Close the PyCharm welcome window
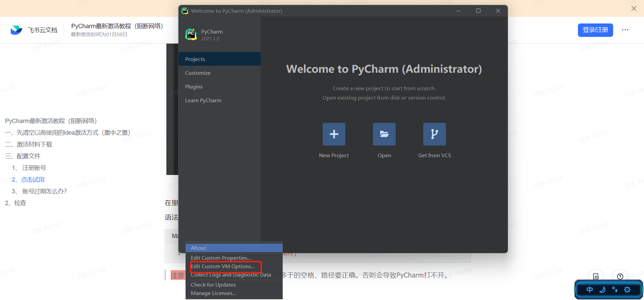The width and height of the screenshot is (644, 300). tap(498, 11)
